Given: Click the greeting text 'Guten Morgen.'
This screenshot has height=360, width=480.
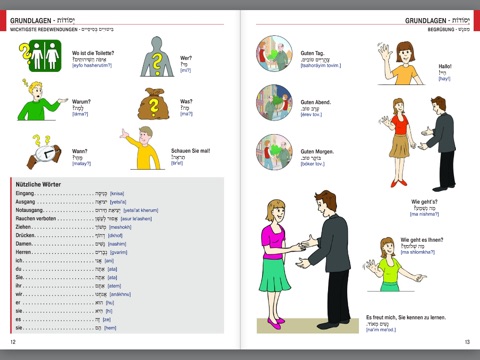Looking at the screenshot, I should (317, 152).
